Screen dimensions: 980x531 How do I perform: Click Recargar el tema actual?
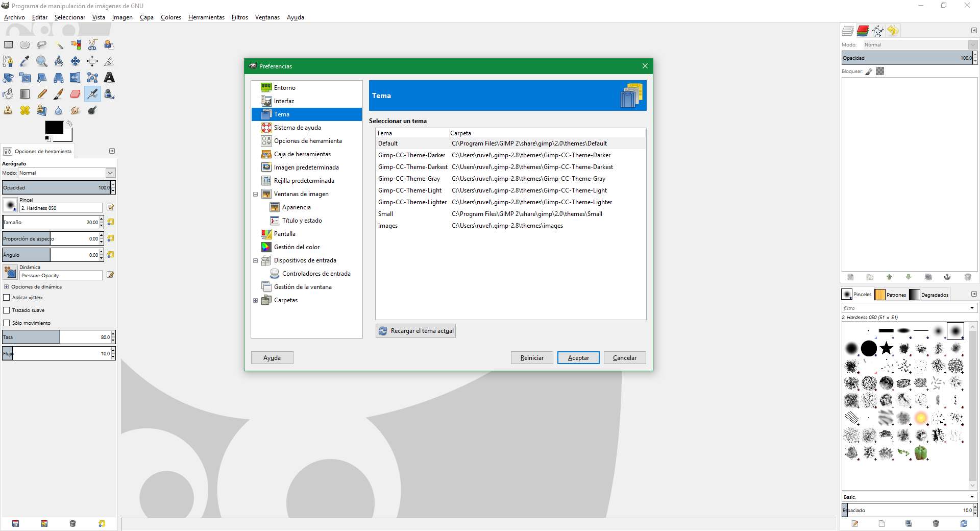point(415,331)
